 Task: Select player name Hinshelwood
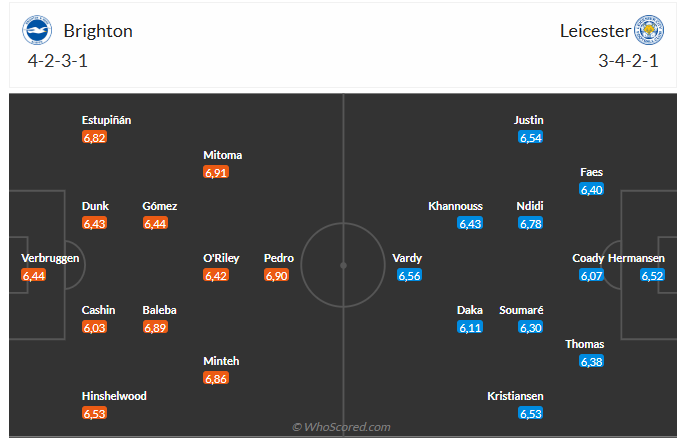pyautogui.click(x=114, y=396)
